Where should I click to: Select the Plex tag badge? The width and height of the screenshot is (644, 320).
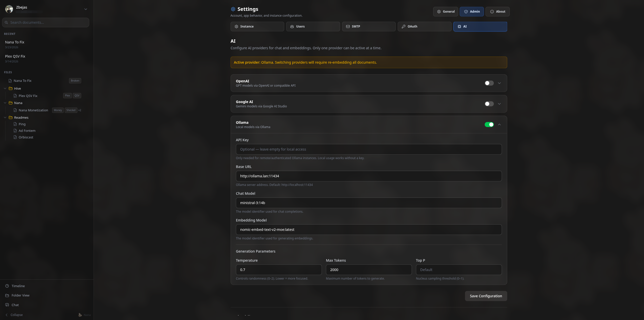click(68, 95)
